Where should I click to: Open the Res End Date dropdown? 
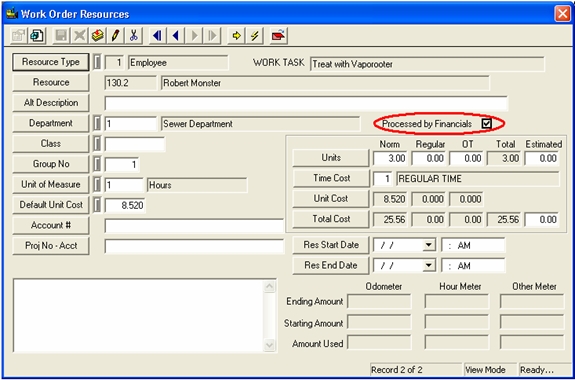tap(428, 266)
